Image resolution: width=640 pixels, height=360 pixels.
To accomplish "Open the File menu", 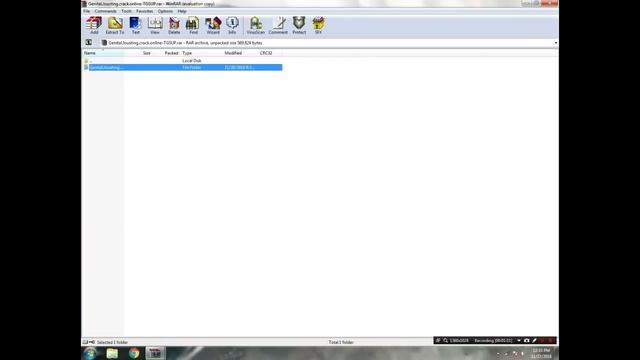I will click(87, 11).
